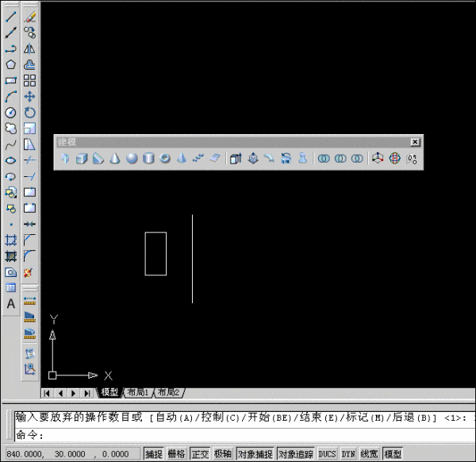This screenshot has height=462, width=476.
Task: Toggle 捕捉 (Snap) mode in status bar
Action: click(x=153, y=454)
